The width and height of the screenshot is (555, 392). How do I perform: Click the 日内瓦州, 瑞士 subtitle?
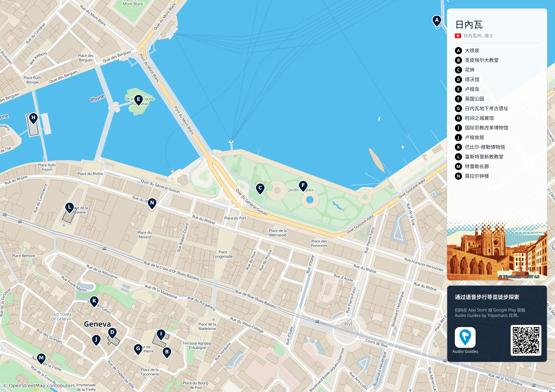point(478,36)
